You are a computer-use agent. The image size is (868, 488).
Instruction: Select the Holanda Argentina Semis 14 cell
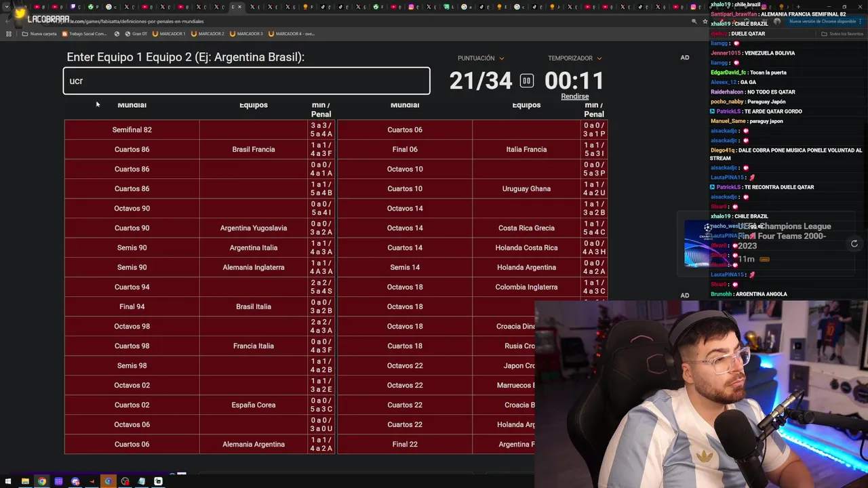[526, 267]
